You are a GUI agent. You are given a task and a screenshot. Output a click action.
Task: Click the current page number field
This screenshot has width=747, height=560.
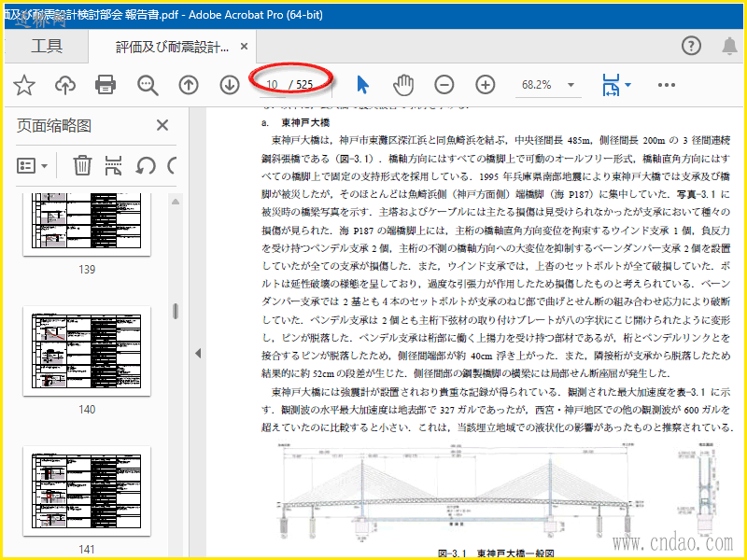tap(272, 85)
